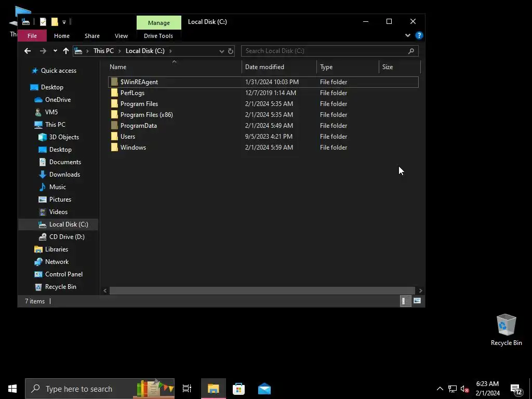Open Network in the navigation pane

[x=57, y=262]
